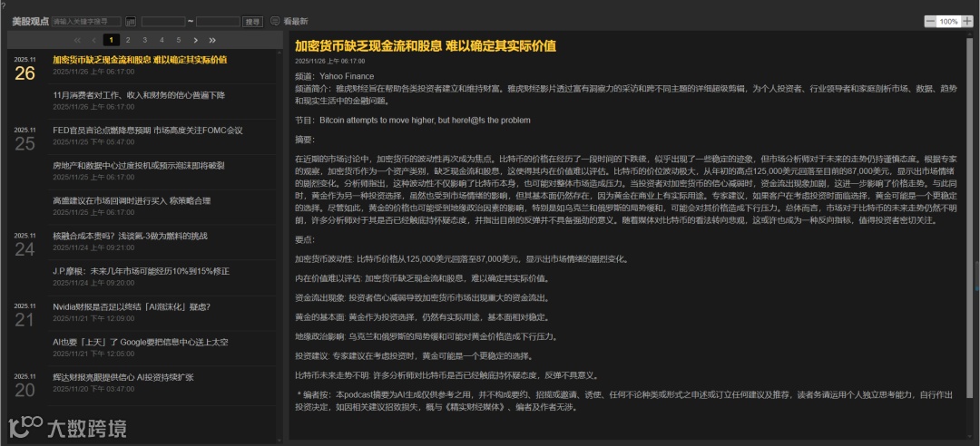980x446 pixels.
Task: Go to previous page arrow
Action: (x=94, y=40)
